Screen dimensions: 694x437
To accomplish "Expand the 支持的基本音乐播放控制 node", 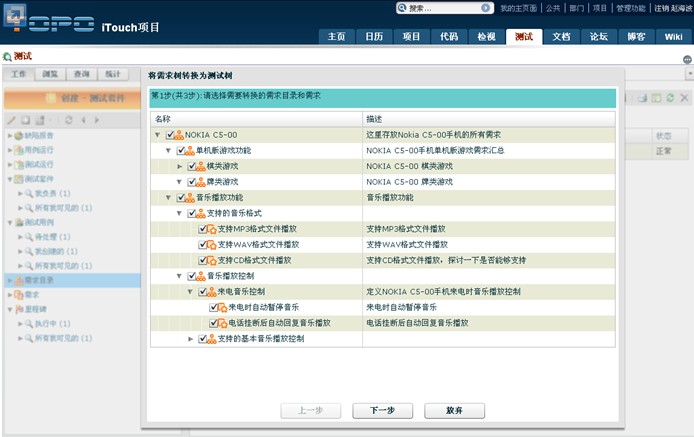I will (x=190, y=339).
